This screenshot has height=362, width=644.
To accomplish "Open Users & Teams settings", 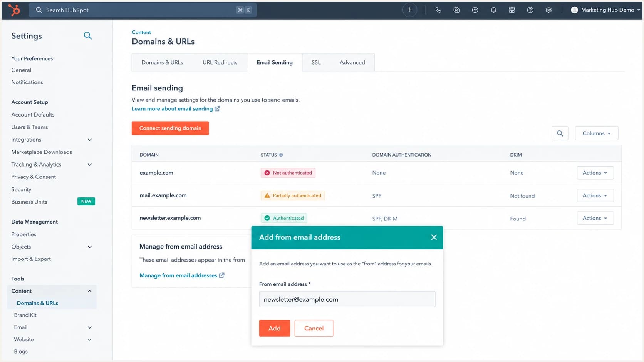I will [x=30, y=127].
